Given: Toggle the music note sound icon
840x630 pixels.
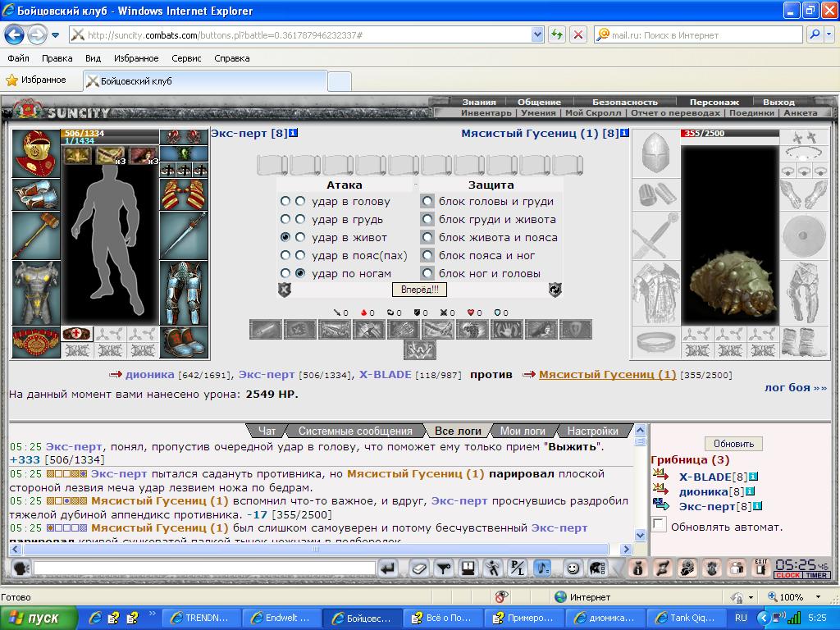Looking at the screenshot, I should click(542, 568).
